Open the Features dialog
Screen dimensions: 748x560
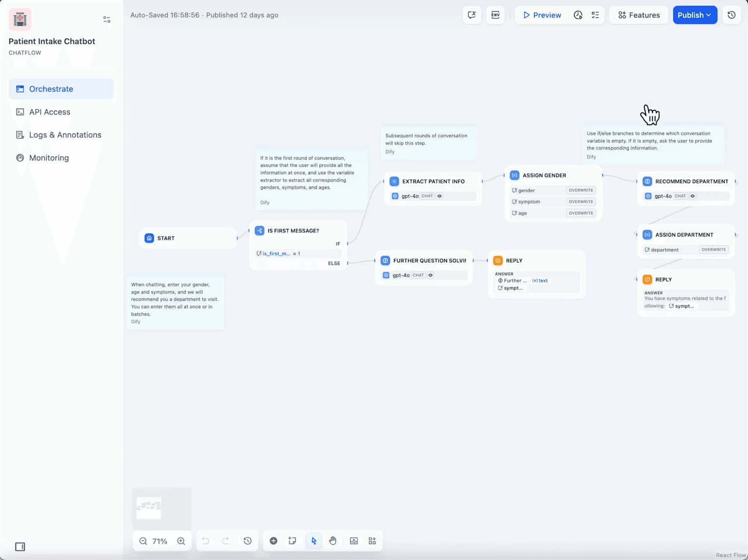pos(638,15)
